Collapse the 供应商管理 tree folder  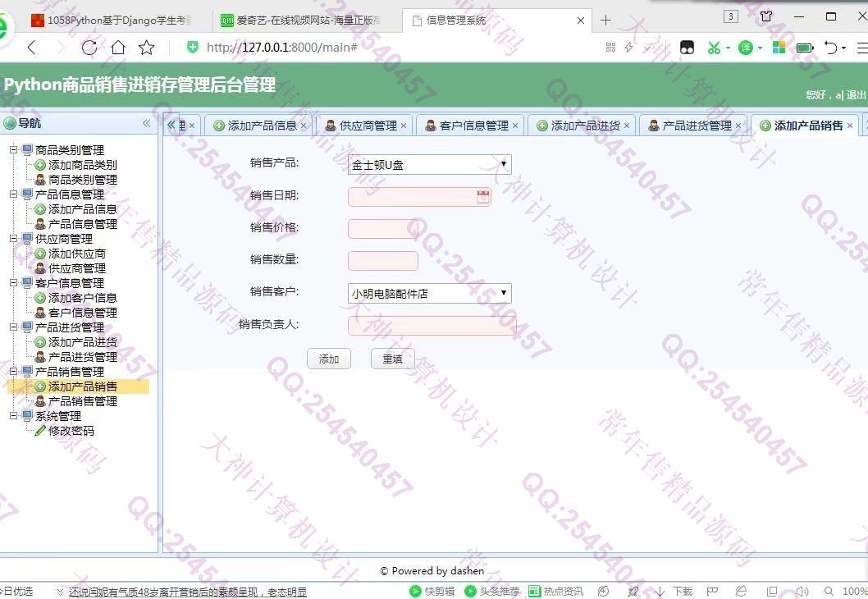point(14,238)
